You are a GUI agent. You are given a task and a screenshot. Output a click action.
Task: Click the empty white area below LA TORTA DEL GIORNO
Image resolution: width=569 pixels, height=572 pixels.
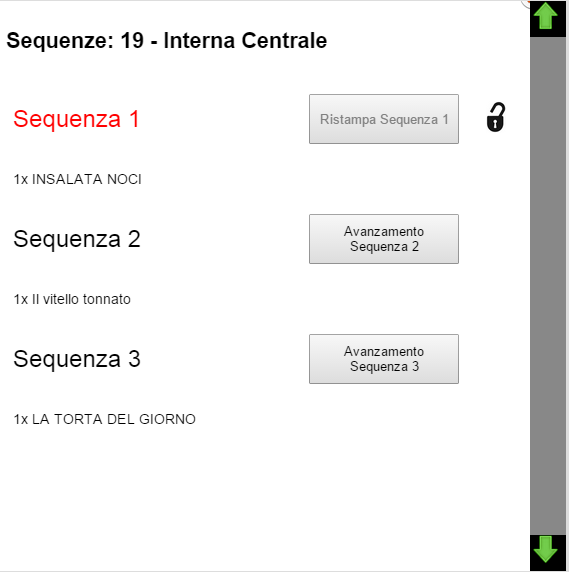(x=255, y=492)
